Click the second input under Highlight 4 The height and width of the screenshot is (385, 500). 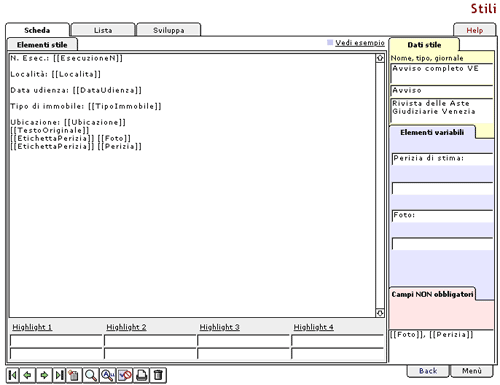click(338, 353)
